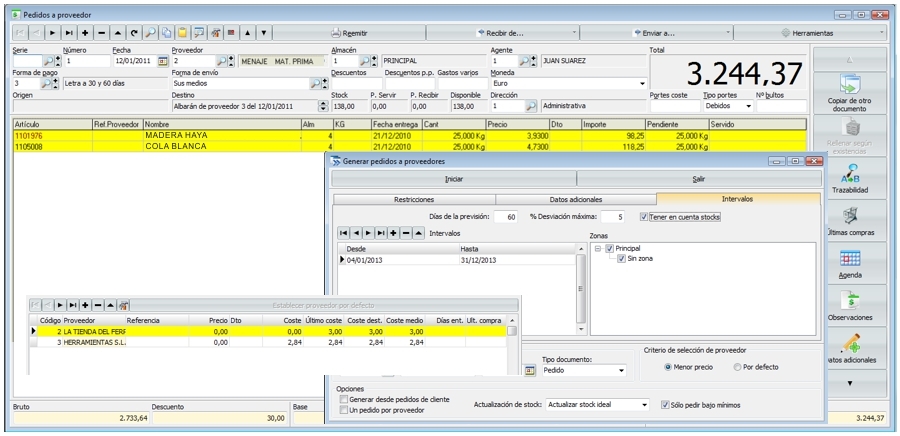Jump to last record in main toolbar

[x=68, y=33]
